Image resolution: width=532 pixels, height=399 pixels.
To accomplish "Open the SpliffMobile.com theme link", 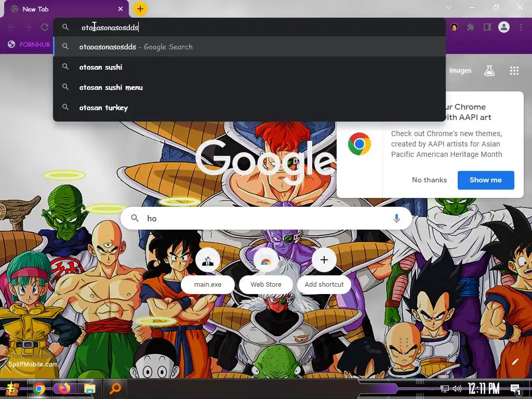I will click(33, 364).
